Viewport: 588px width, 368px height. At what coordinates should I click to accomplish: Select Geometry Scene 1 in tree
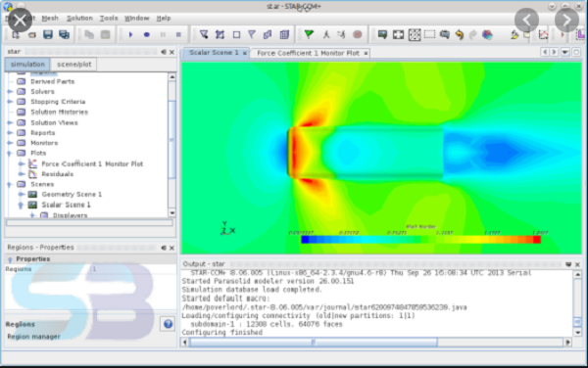point(72,195)
